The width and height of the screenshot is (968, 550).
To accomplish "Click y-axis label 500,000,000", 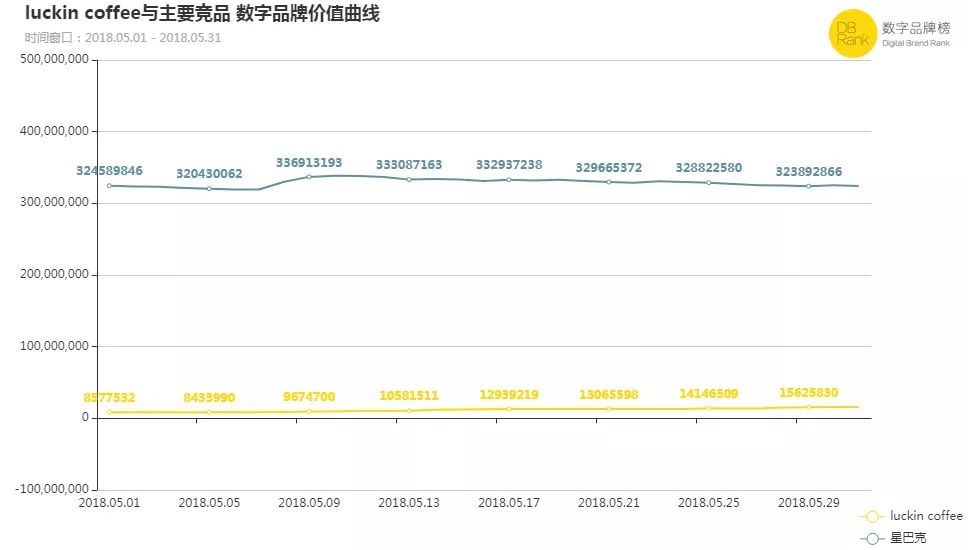I will 54,59.
